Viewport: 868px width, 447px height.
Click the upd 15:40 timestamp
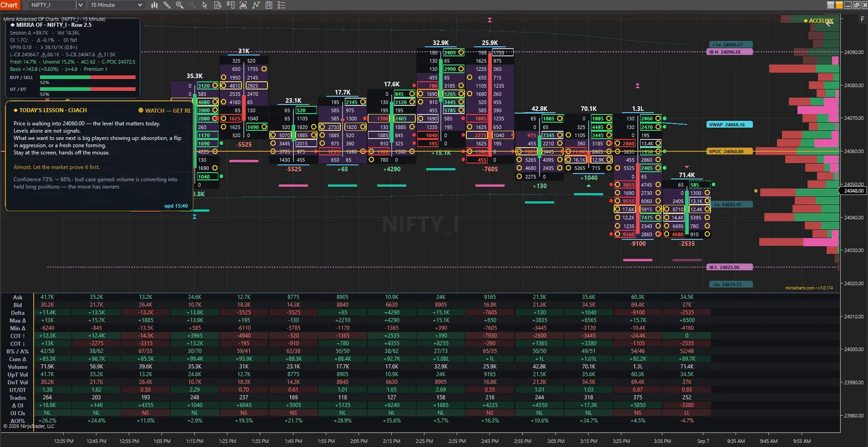pyautogui.click(x=176, y=205)
